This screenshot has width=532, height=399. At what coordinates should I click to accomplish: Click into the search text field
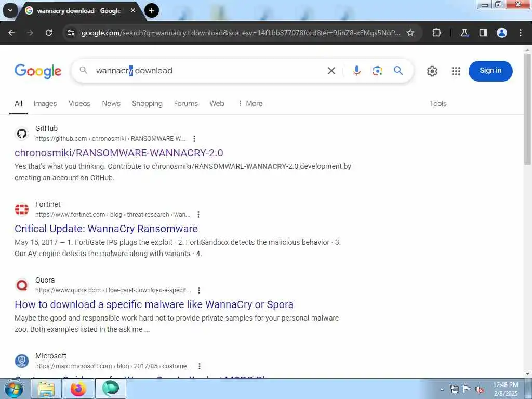point(209,71)
